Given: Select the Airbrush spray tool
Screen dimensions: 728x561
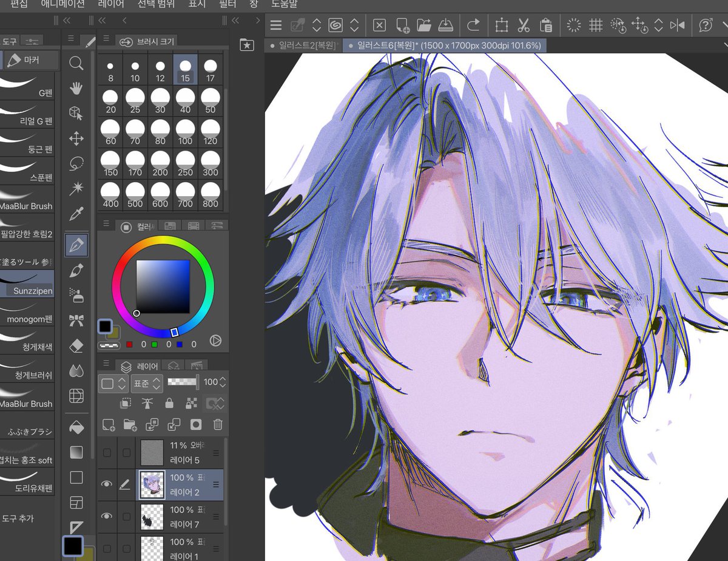Looking at the screenshot, I should coord(76,295).
